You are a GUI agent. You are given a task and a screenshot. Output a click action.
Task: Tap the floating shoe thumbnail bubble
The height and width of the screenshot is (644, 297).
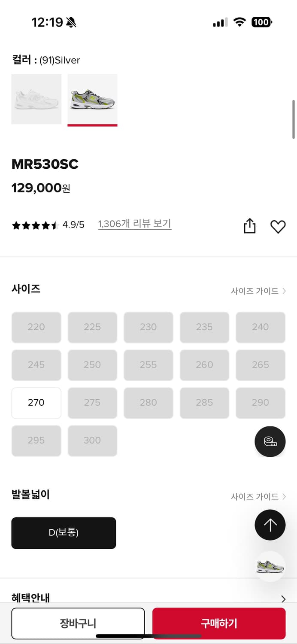click(270, 567)
